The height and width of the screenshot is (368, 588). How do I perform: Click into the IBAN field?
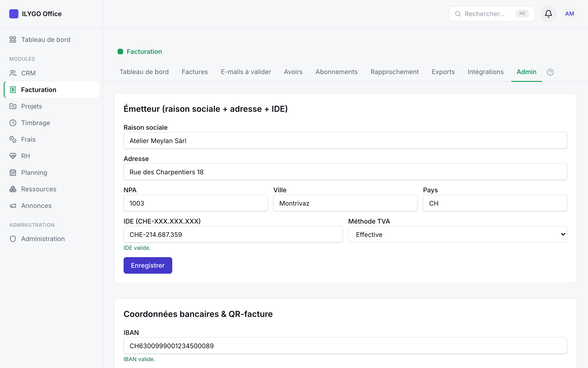(345, 346)
